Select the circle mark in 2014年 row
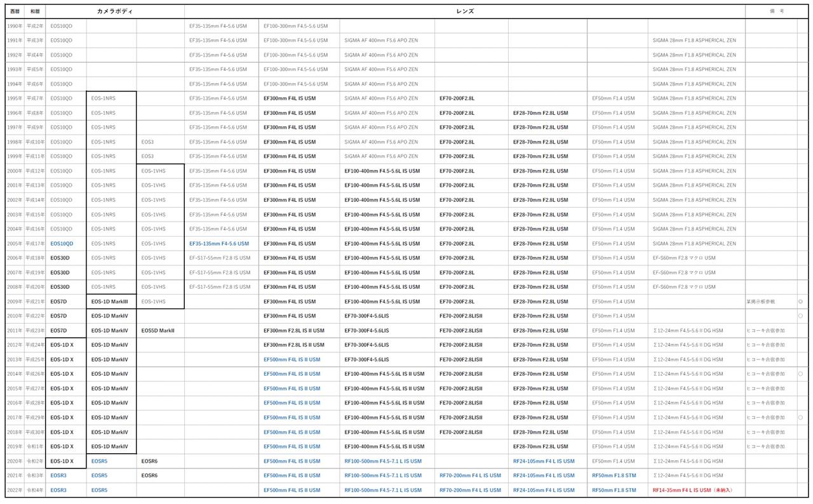 click(x=800, y=374)
